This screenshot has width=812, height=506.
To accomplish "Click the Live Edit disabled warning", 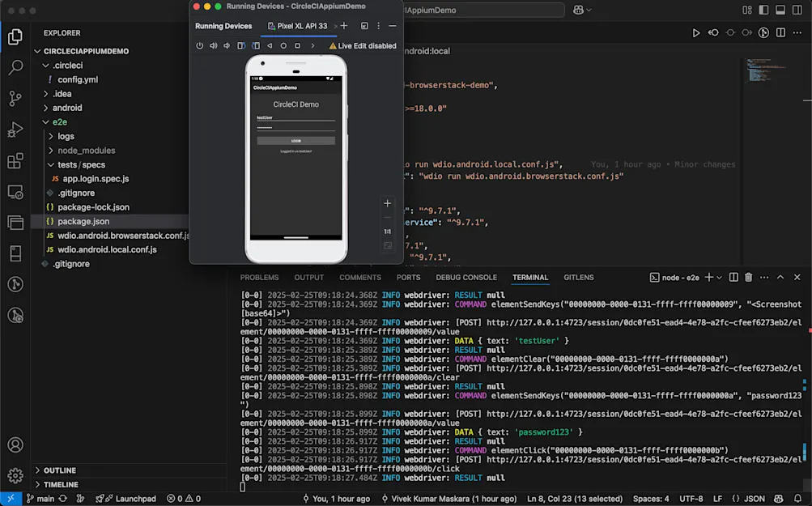I will [x=361, y=45].
